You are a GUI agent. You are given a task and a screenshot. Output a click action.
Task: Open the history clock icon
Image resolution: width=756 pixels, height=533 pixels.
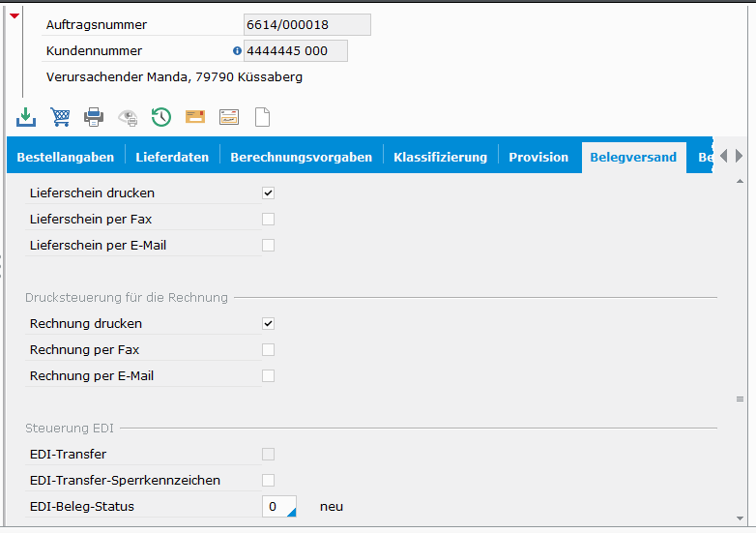(x=161, y=117)
